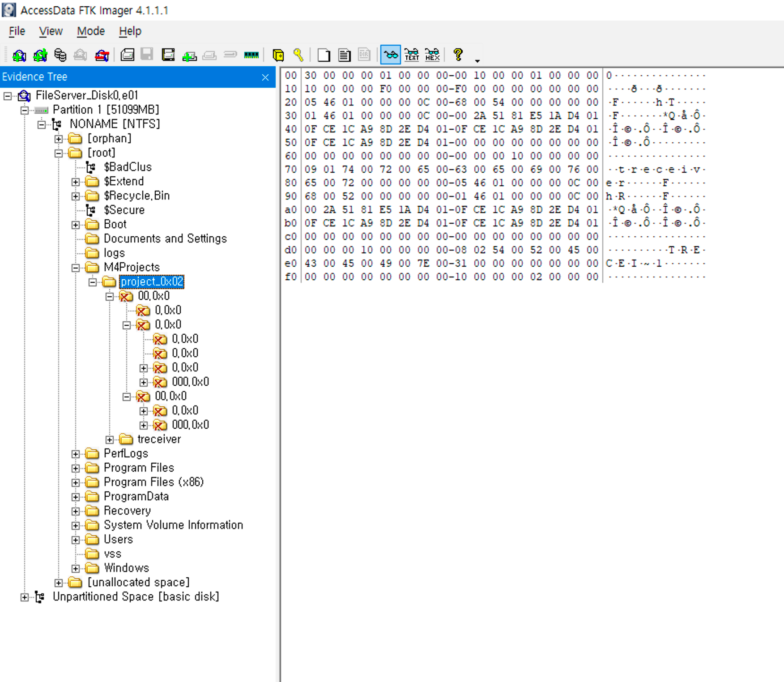Select Documents and Settings folder
This screenshot has height=682, width=784.
(x=165, y=239)
